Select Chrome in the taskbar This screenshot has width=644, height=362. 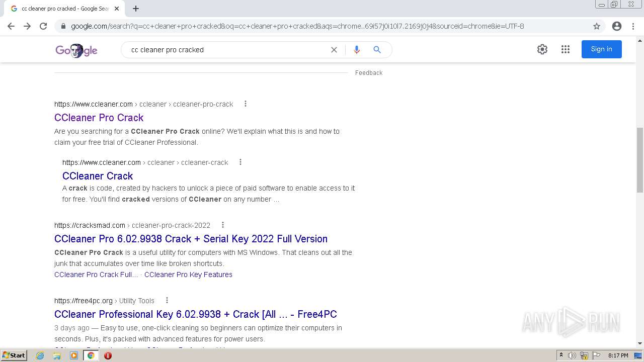pos(91,355)
